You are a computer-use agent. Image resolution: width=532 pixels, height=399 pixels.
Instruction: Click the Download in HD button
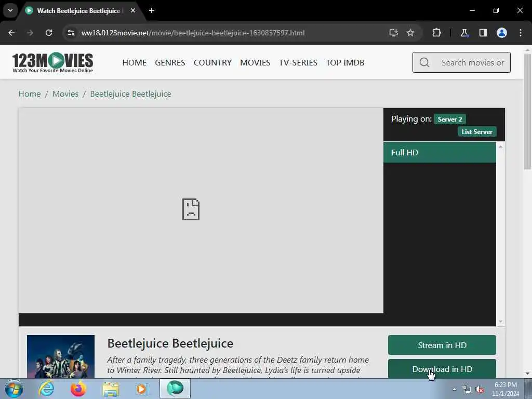[x=442, y=369]
